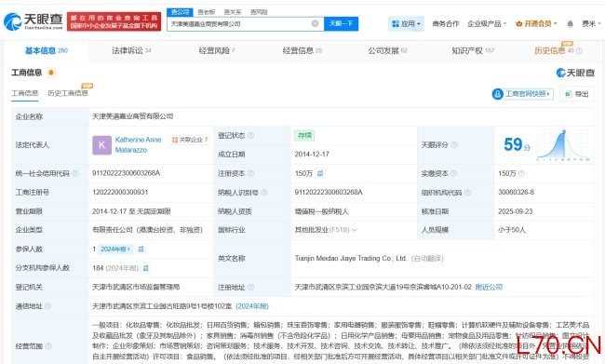Click the 工商官网快照 button
This screenshot has width=605, height=364.
click(523, 94)
